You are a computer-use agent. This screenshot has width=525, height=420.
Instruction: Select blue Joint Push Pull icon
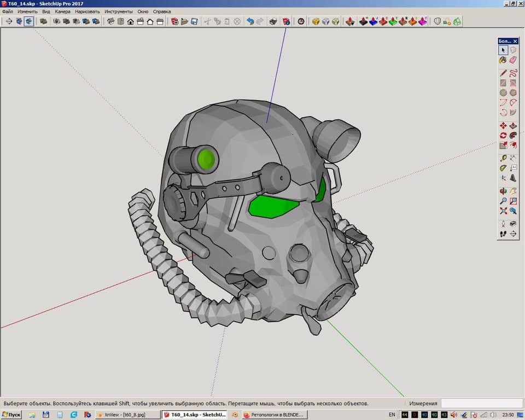[374, 21]
